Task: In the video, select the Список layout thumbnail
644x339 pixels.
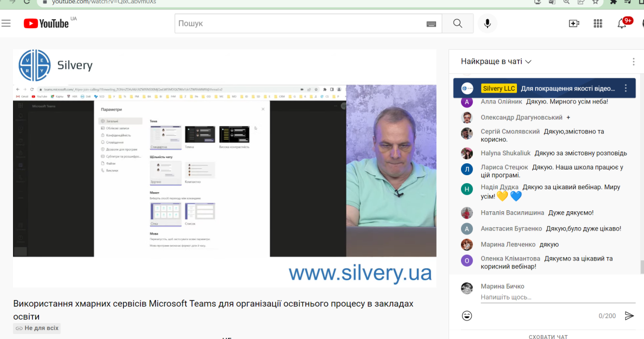Action: [200, 212]
